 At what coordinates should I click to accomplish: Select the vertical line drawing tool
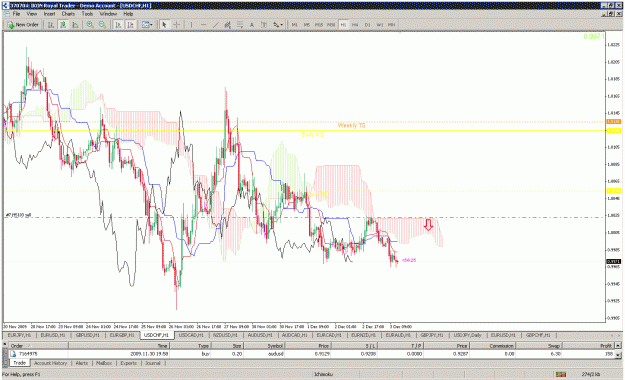(x=191, y=25)
